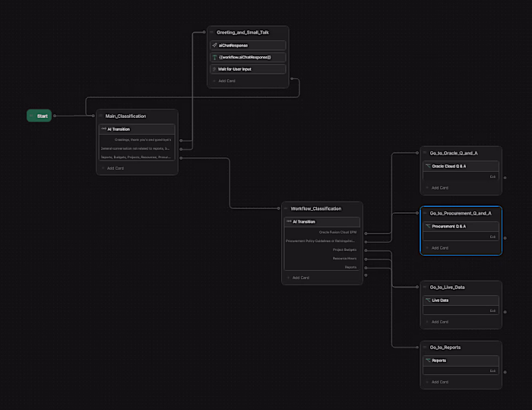Click the rocket icon on aiChatResponse card

pyautogui.click(x=214, y=45)
